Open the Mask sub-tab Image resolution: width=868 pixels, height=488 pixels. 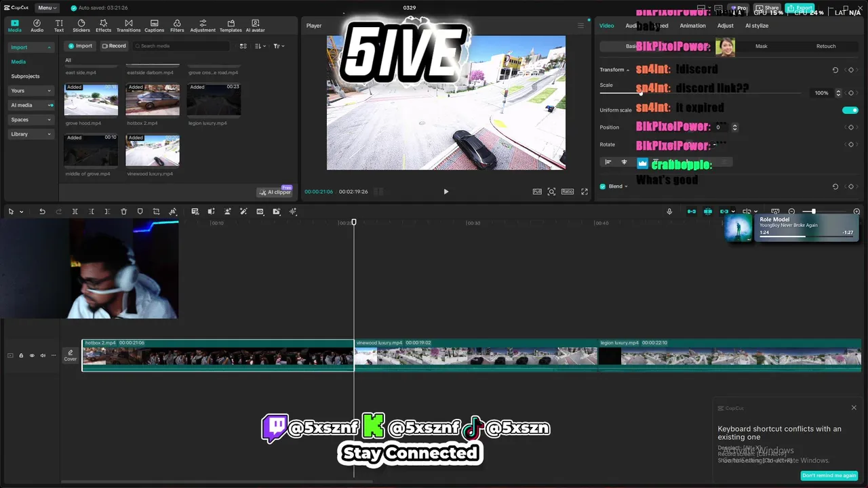pyautogui.click(x=762, y=46)
